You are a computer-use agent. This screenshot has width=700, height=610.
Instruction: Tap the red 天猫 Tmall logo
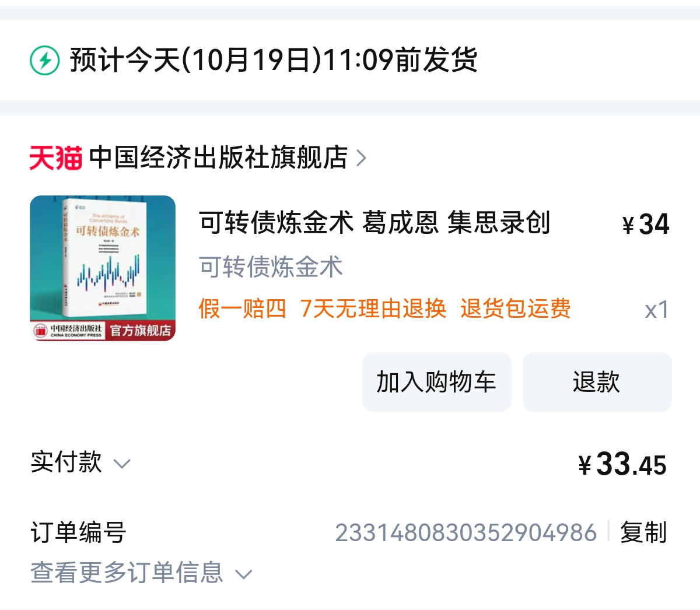coord(56,158)
